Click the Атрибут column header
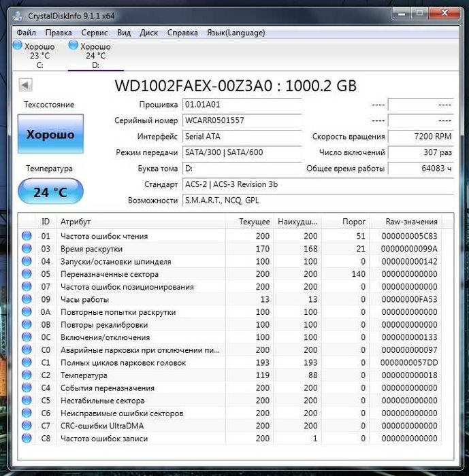 coord(141,222)
